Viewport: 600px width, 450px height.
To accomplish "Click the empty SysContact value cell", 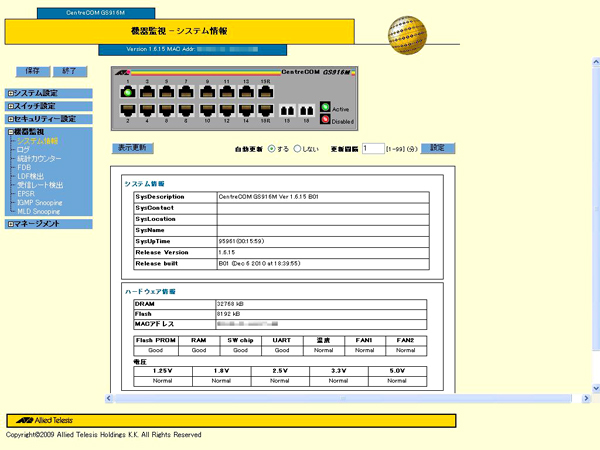I will click(323, 208).
